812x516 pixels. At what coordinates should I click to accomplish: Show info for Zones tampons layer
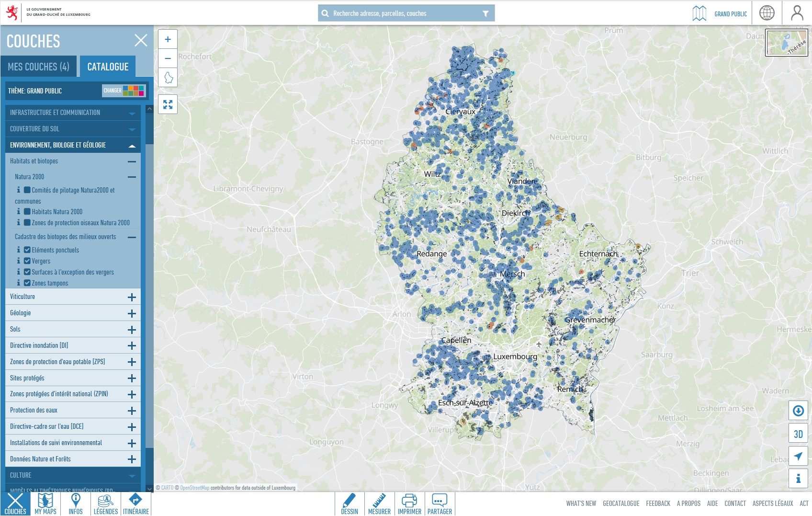(x=18, y=283)
